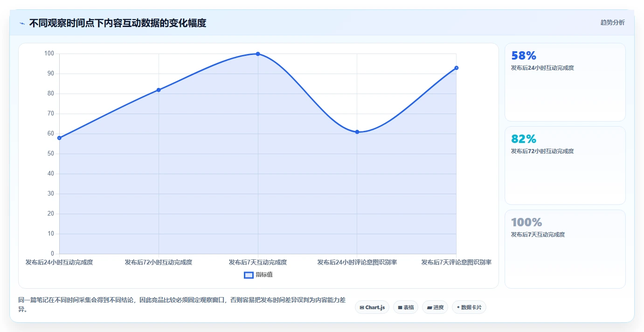Image resolution: width=644 pixels, height=332 pixels.
Task: Click the 100% stat card value
Action: (x=526, y=223)
